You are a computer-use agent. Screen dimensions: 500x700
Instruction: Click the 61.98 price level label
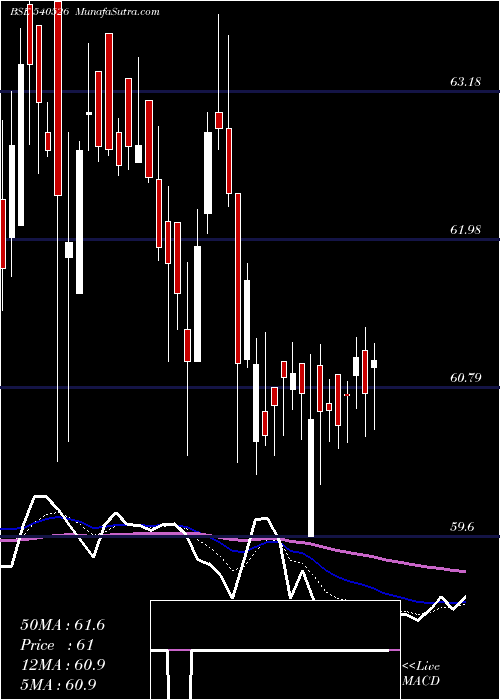coord(466,230)
